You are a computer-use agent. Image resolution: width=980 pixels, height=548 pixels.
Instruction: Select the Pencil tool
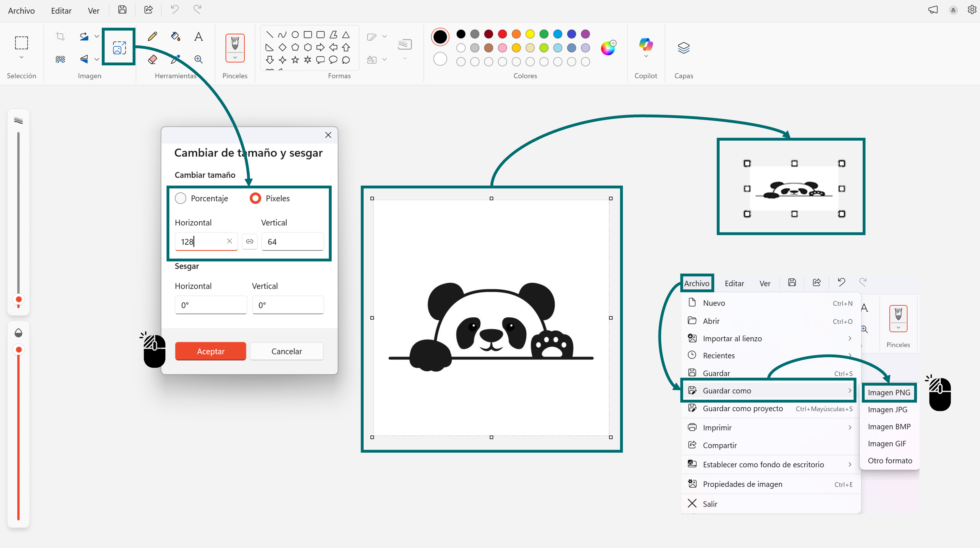pyautogui.click(x=153, y=36)
